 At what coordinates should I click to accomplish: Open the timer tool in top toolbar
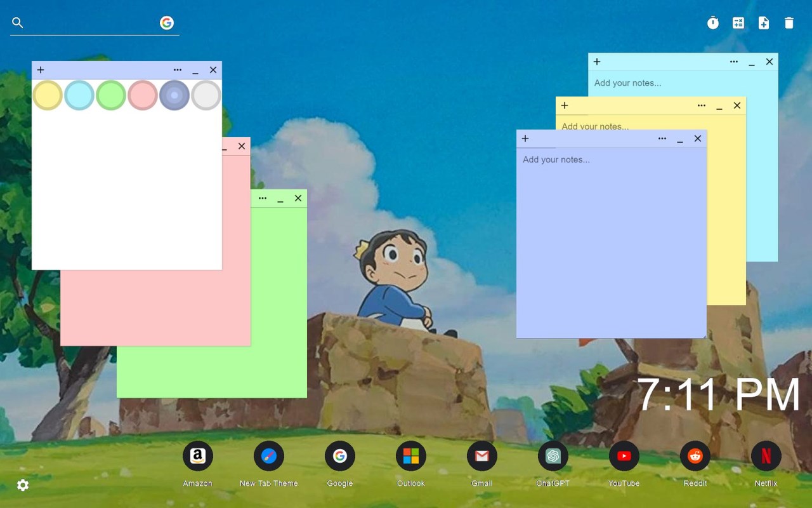pos(713,23)
